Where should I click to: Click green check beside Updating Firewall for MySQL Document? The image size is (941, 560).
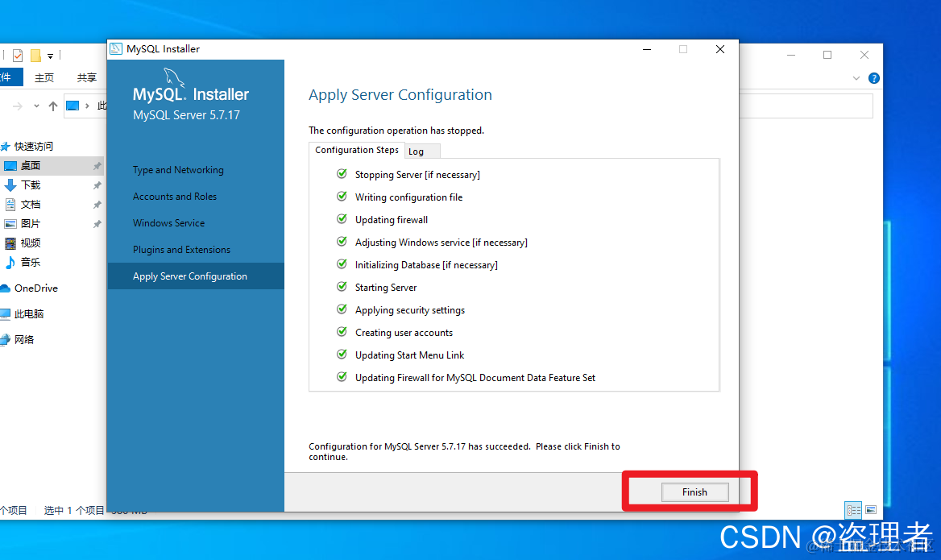click(x=342, y=377)
